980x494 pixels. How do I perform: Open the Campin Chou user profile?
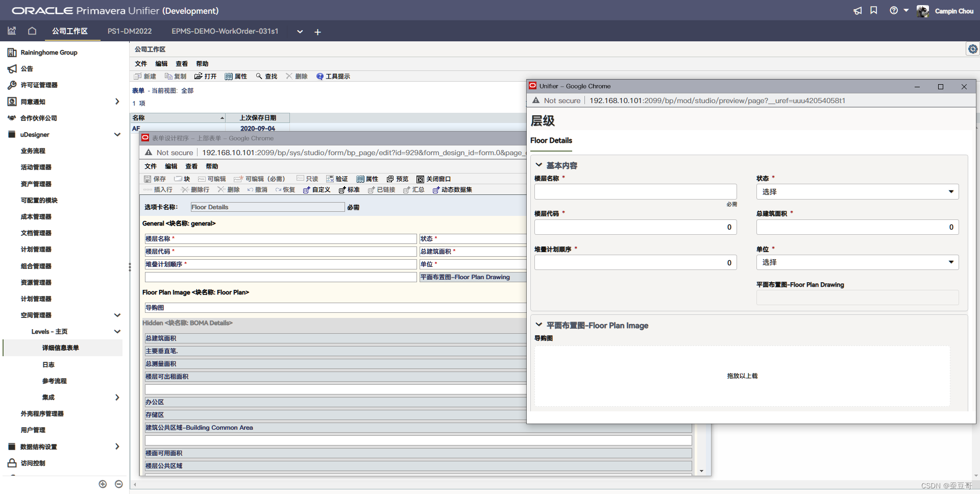(954, 11)
